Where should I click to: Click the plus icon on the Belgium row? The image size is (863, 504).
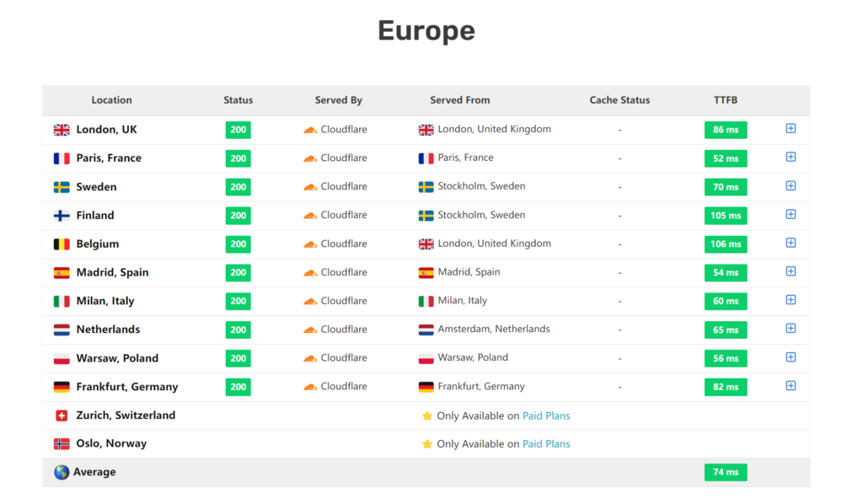pos(791,244)
